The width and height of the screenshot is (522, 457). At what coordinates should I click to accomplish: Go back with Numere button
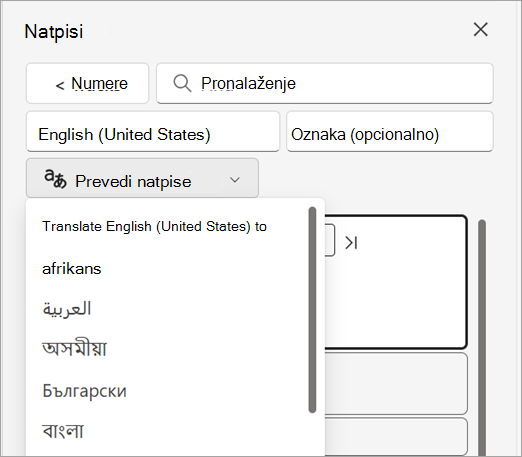(87, 83)
